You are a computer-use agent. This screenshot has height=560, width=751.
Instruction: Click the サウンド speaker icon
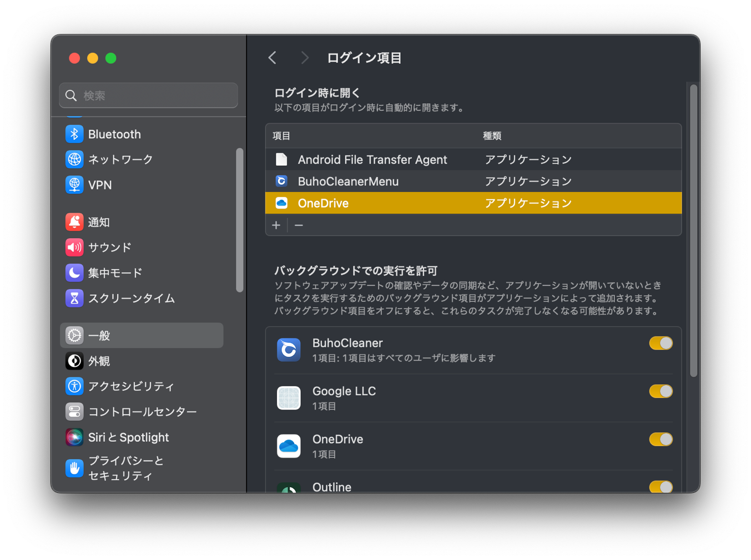click(74, 247)
